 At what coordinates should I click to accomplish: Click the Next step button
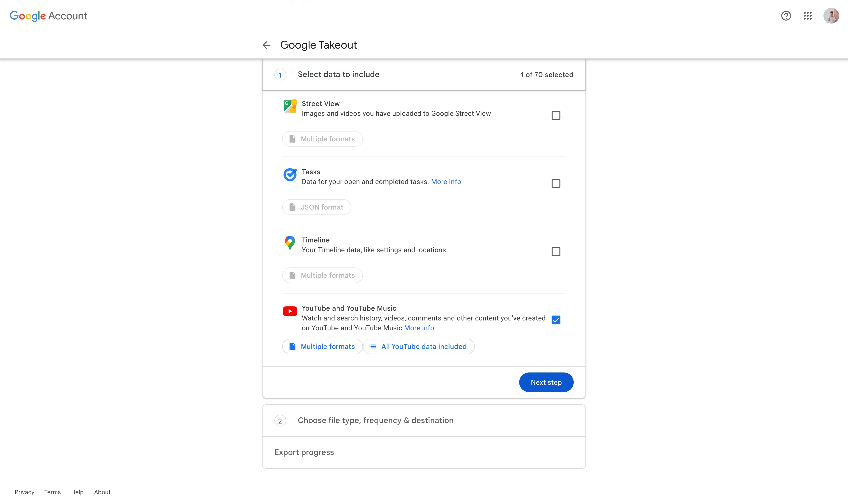[546, 382]
